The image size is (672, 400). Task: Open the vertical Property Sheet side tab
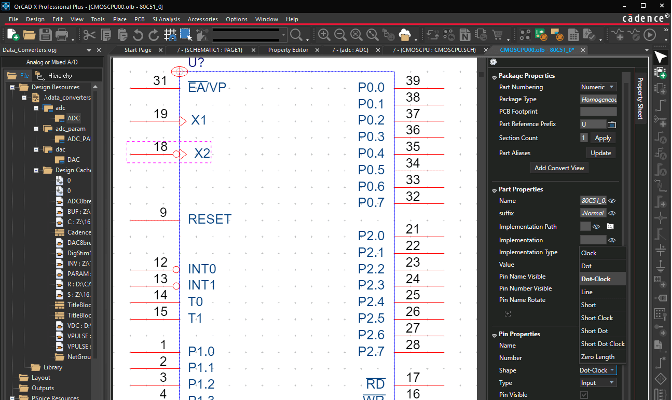(640, 99)
